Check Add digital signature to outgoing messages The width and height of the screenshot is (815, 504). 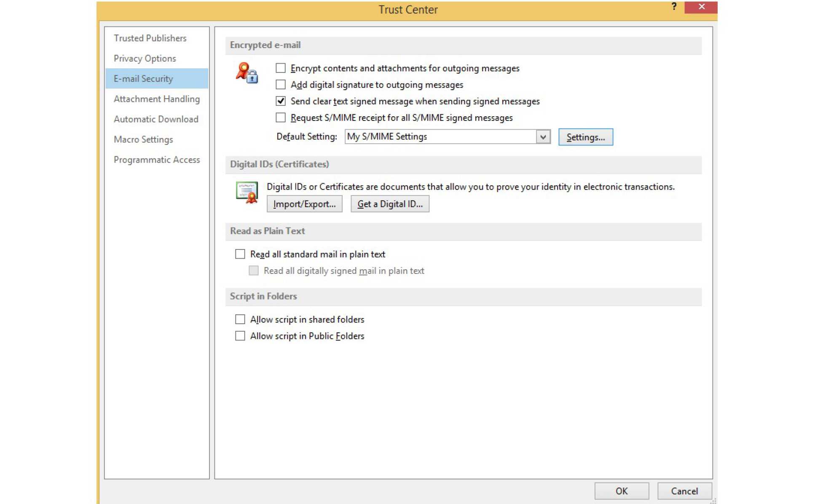tap(281, 85)
